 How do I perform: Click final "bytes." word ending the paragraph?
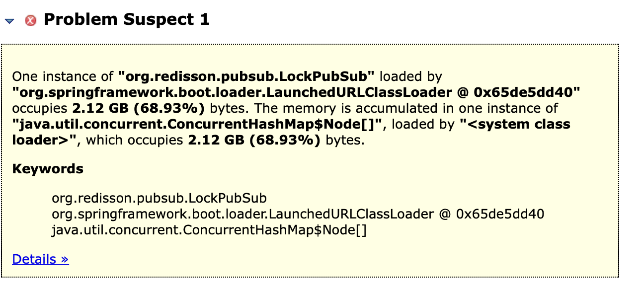pyautogui.click(x=345, y=140)
